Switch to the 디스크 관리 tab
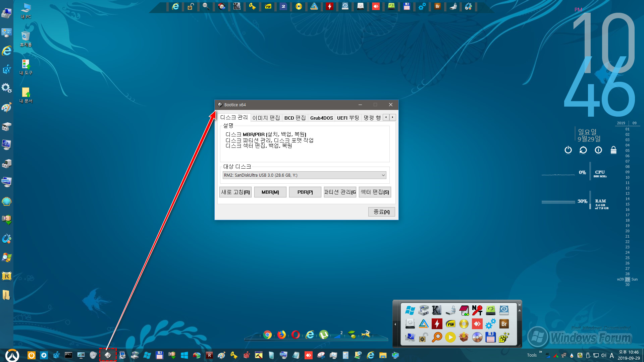Image resolution: width=644 pixels, height=362 pixels. [234, 117]
